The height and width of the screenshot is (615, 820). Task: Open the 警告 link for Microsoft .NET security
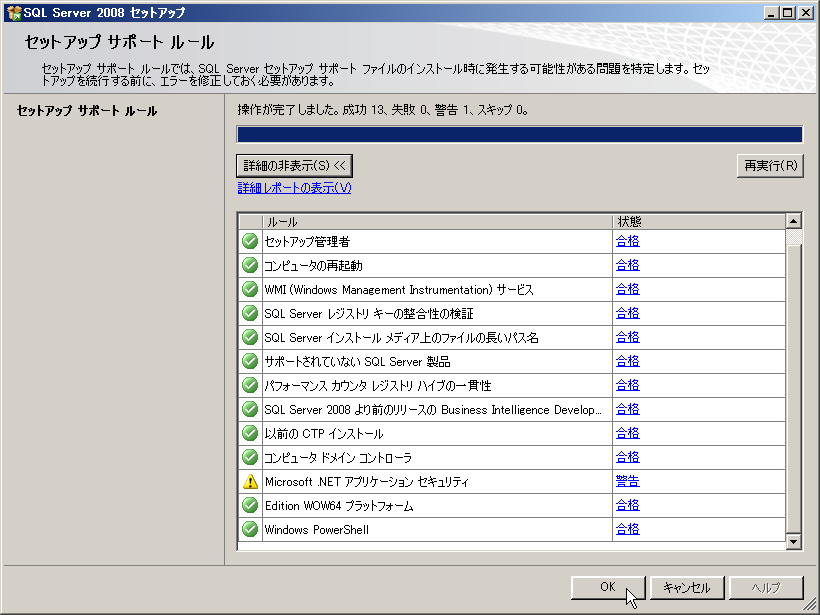coord(628,482)
